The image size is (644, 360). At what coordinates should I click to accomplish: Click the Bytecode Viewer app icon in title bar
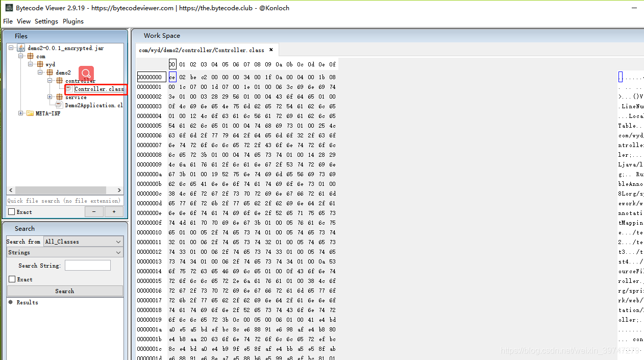(9, 8)
